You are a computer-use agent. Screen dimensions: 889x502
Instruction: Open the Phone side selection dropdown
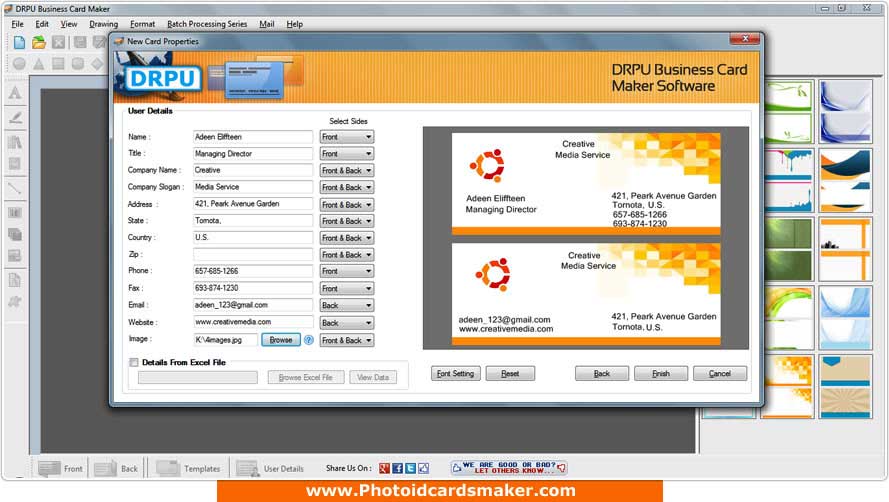(346, 271)
